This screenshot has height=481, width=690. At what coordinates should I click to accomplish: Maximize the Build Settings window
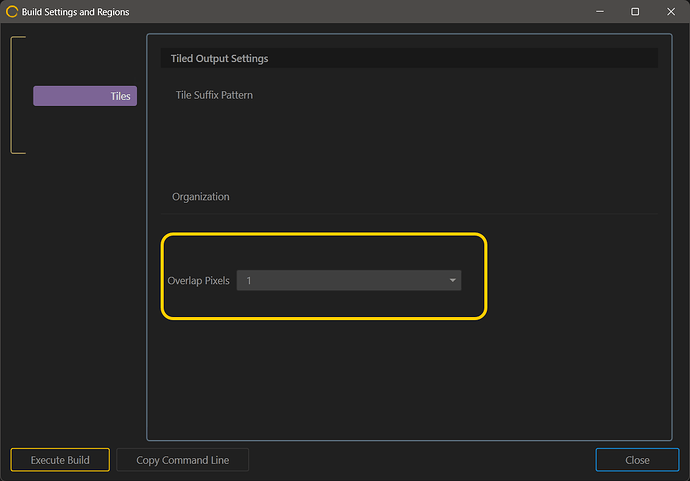pos(635,12)
